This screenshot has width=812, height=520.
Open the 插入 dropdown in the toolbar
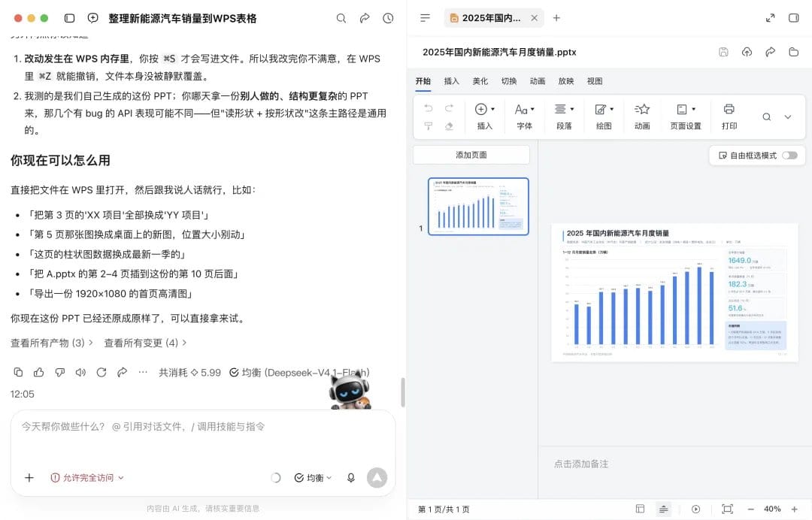coord(485,116)
